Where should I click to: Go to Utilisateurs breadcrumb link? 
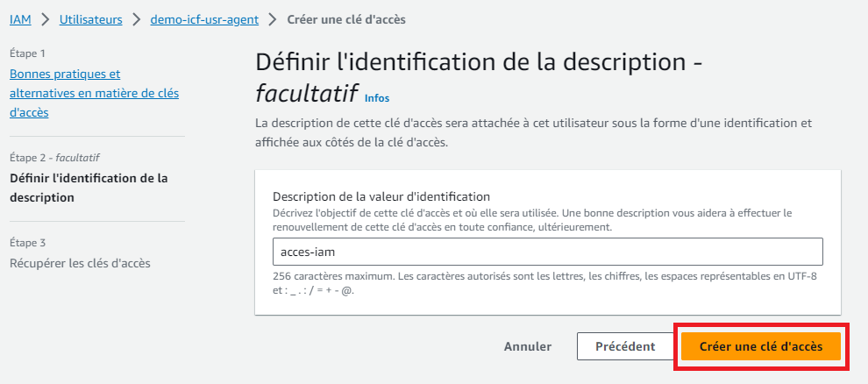(91, 20)
